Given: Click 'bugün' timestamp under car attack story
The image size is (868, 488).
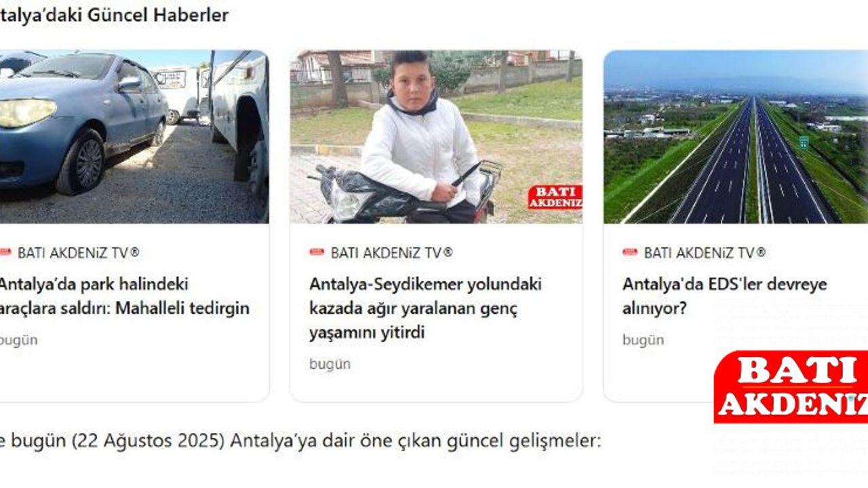Looking at the screenshot, I should click(x=18, y=340).
